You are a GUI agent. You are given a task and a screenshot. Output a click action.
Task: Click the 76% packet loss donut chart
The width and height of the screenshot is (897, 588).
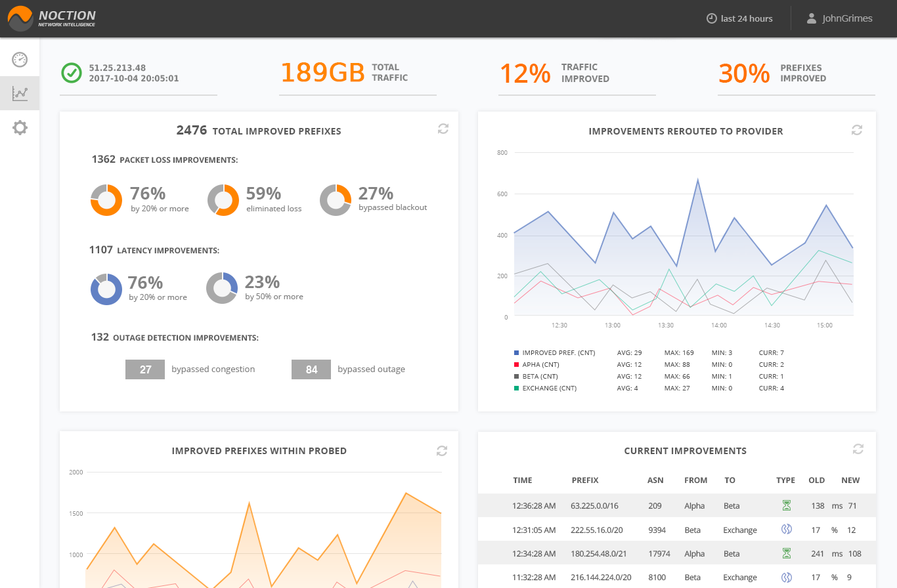106,200
